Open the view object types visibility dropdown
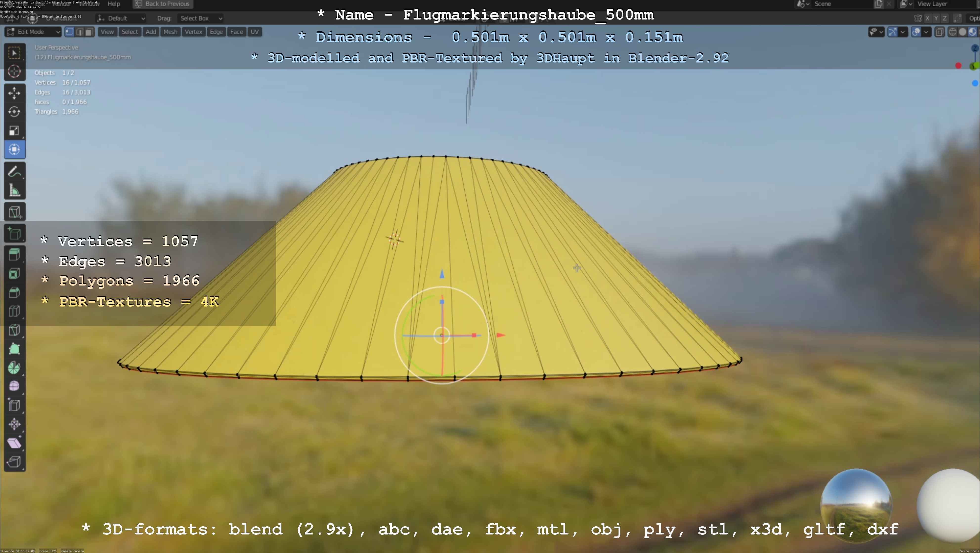The height and width of the screenshot is (553, 980). pyautogui.click(x=876, y=32)
